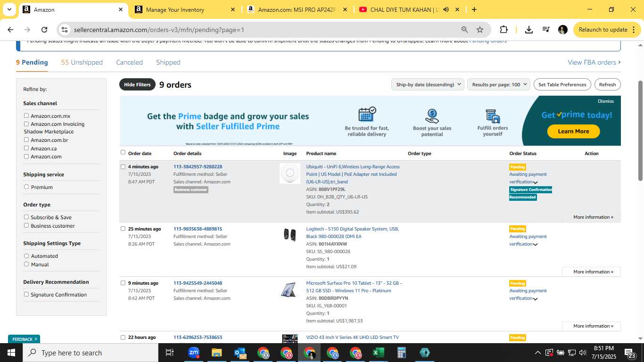Viewport: 644px width, 362px height.
Task: Select the Manual shipping settings radio
Action: pyautogui.click(x=26, y=264)
